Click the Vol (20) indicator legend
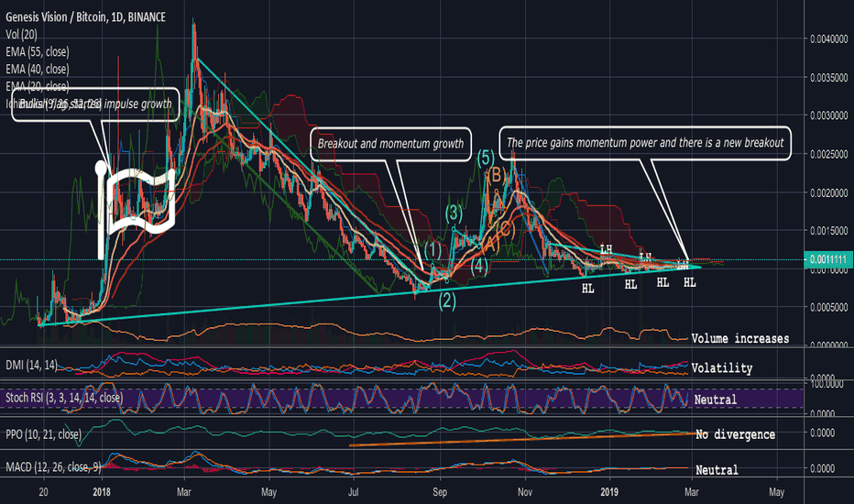Image resolution: width=854 pixels, height=504 pixels. (x=22, y=34)
